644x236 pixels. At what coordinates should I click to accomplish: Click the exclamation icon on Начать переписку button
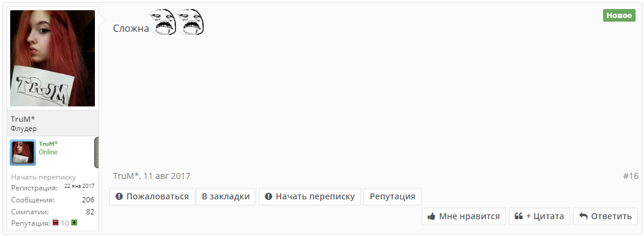(x=269, y=196)
